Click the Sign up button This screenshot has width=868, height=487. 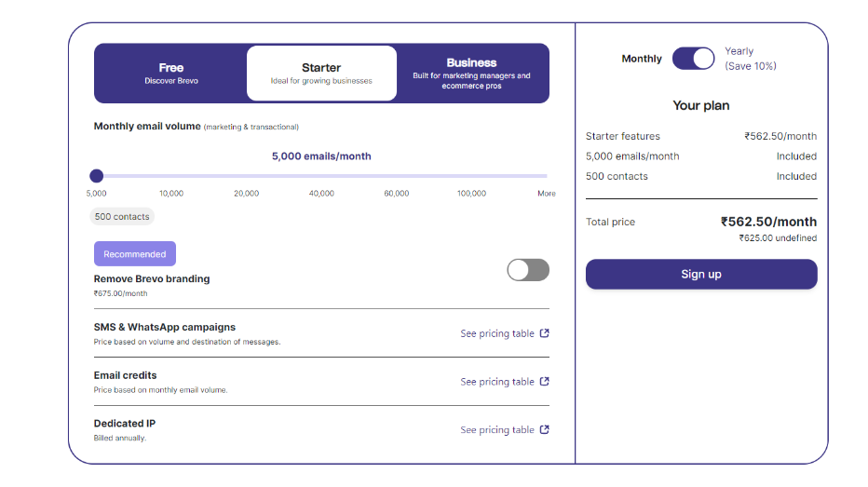pyautogui.click(x=701, y=274)
